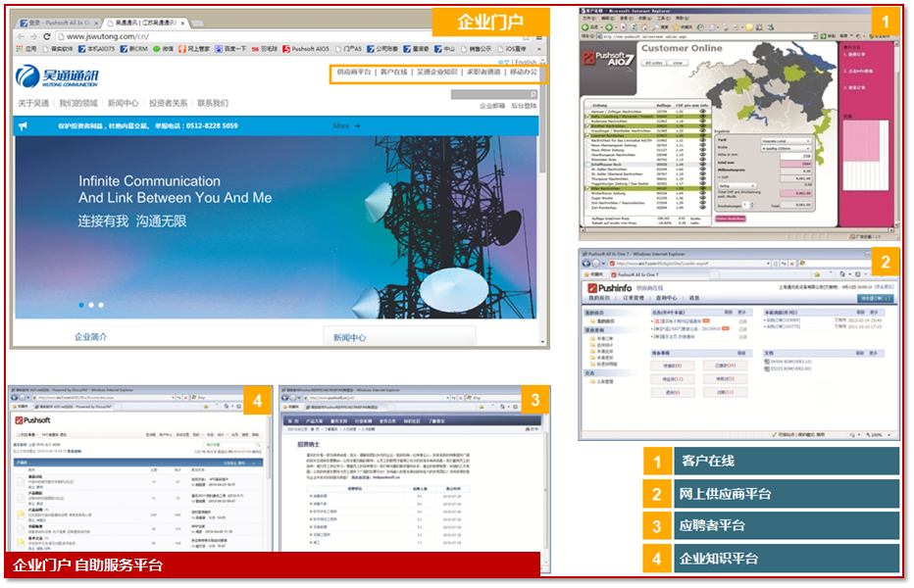Image resolution: width=914 pixels, height=588 pixels.
Task: Click the red stop X icon in Pushinfo window
Action: pyautogui.click(x=792, y=264)
